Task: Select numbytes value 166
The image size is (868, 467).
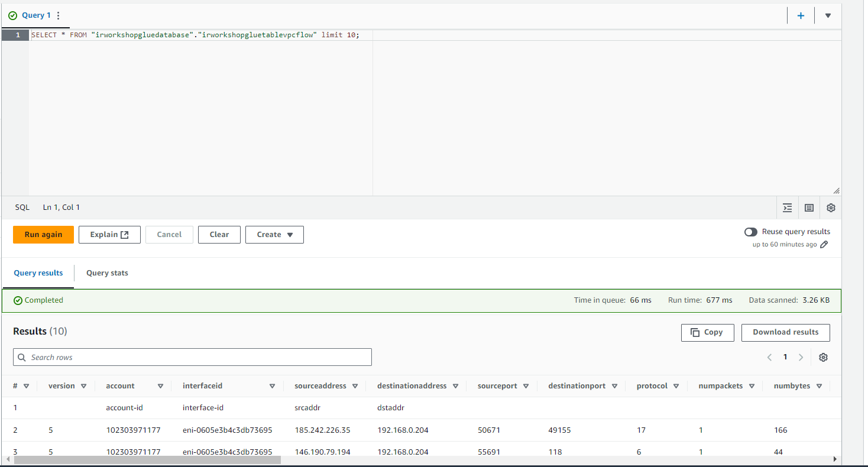Action: click(780, 430)
